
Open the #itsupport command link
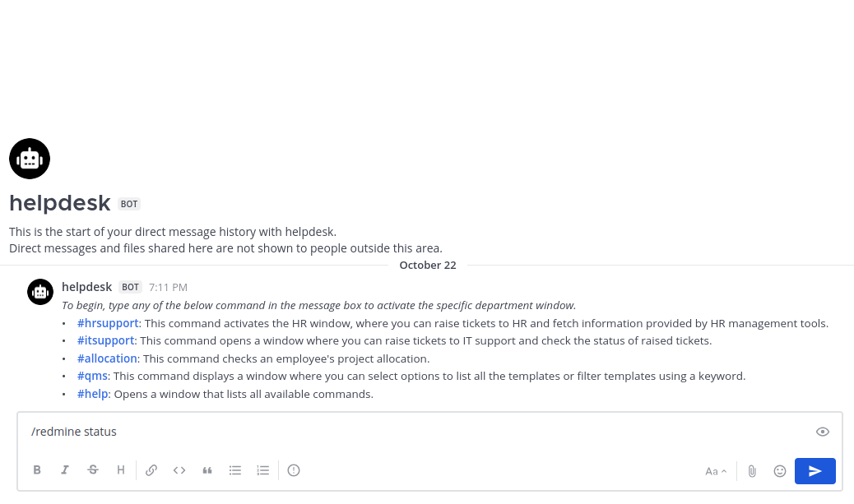(106, 340)
